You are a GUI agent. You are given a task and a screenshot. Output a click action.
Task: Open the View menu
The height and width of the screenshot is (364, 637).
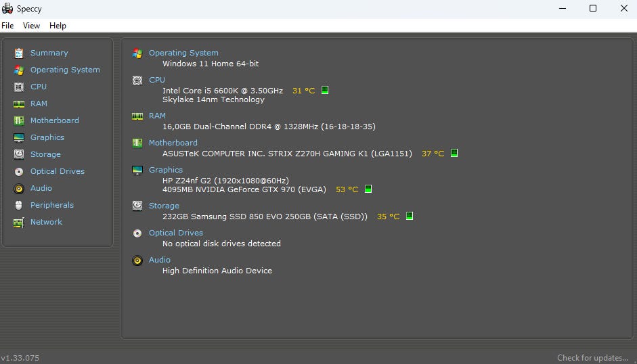coord(31,26)
